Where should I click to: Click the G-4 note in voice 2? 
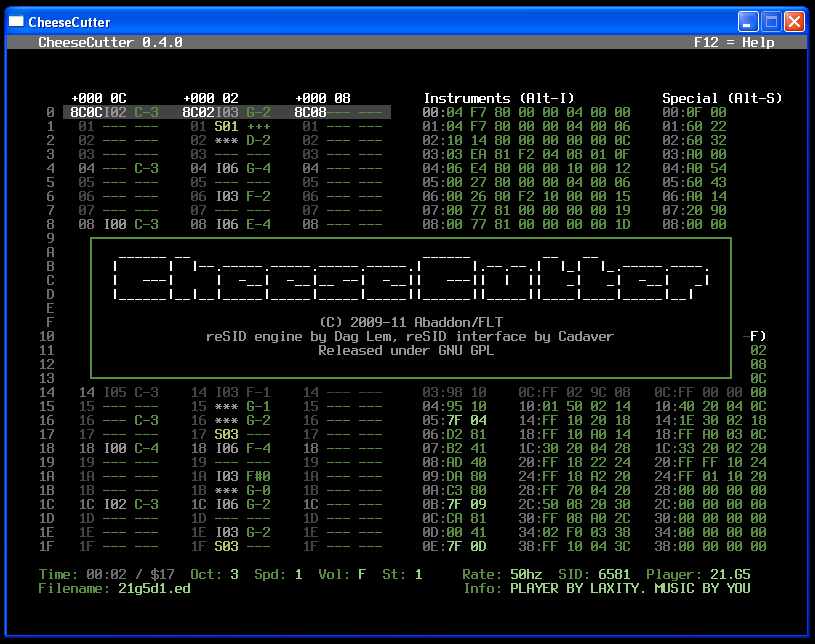[x=258, y=168]
